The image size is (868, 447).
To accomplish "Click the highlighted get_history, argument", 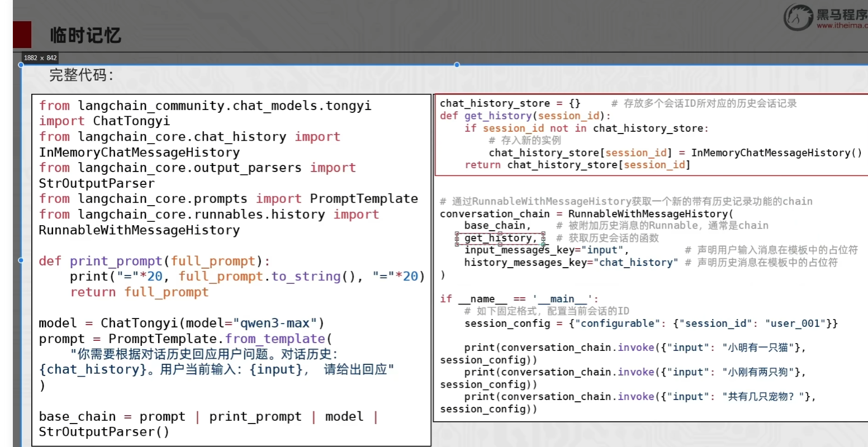I will [501, 239].
